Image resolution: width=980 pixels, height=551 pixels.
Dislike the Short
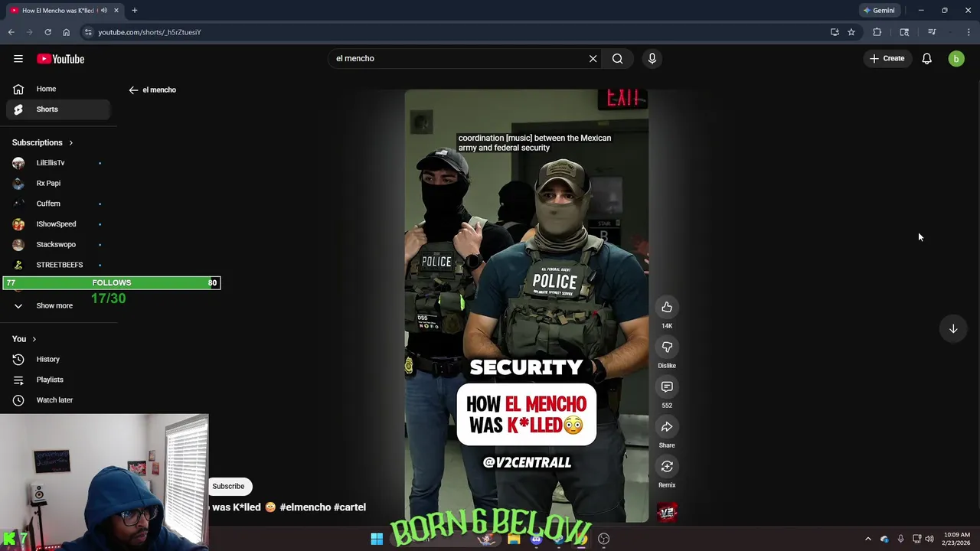coord(667,347)
